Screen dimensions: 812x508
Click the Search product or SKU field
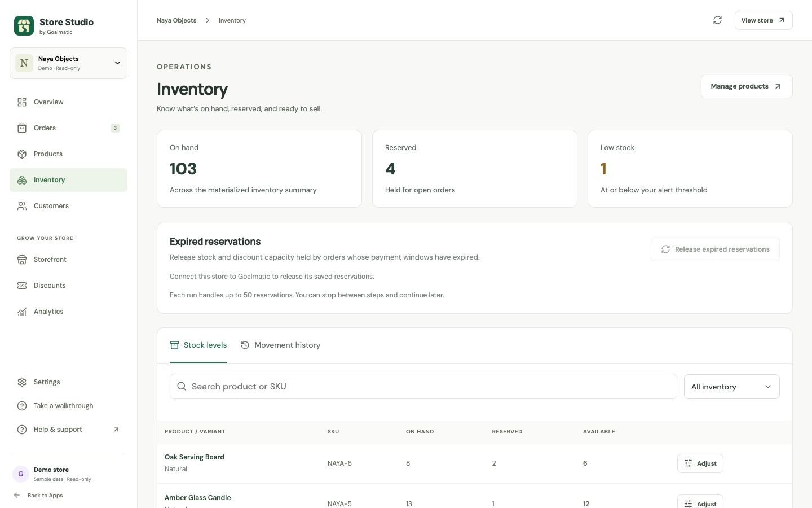tap(423, 387)
